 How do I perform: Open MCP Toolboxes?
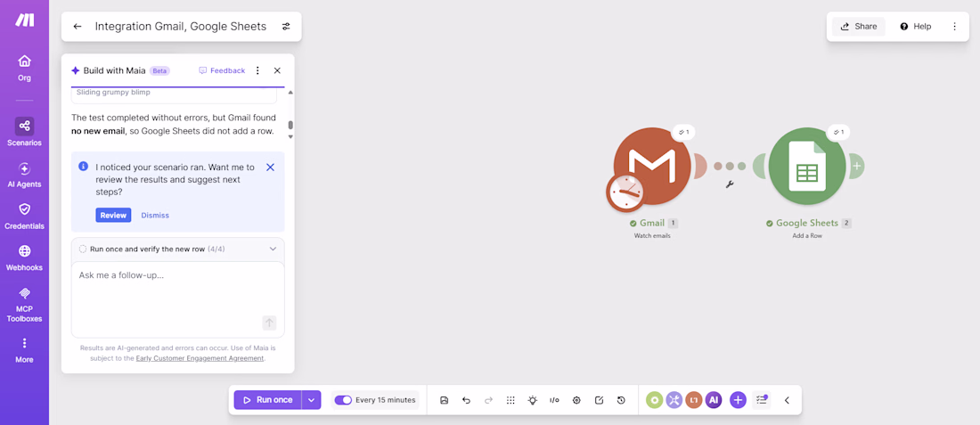click(x=24, y=305)
